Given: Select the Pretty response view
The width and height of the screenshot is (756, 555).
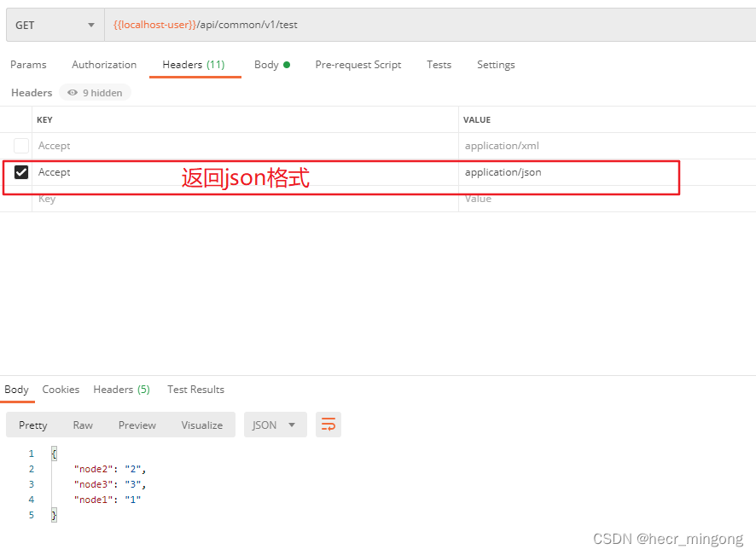Looking at the screenshot, I should [32, 425].
